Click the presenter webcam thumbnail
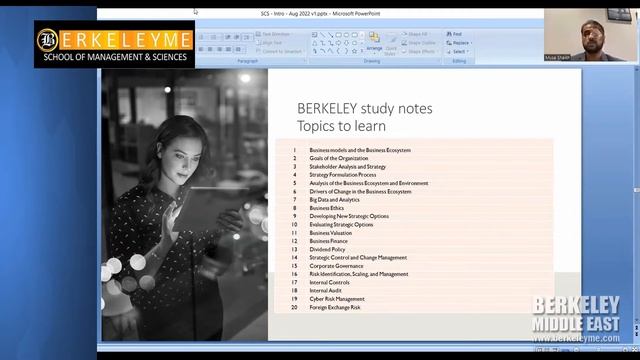The image size is (640, 360). [591, 35]
